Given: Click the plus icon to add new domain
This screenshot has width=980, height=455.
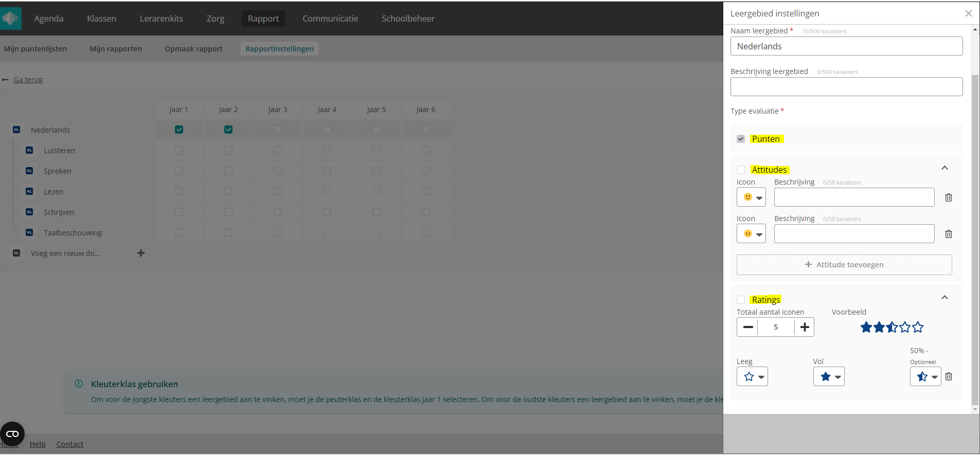Looking at the screenshot, I should click(x=141, y=253).
